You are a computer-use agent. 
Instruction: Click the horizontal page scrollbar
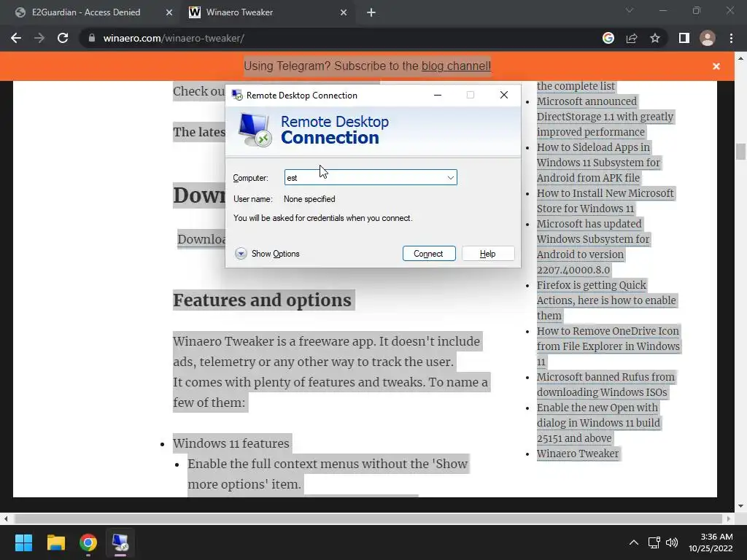point(368,518)
